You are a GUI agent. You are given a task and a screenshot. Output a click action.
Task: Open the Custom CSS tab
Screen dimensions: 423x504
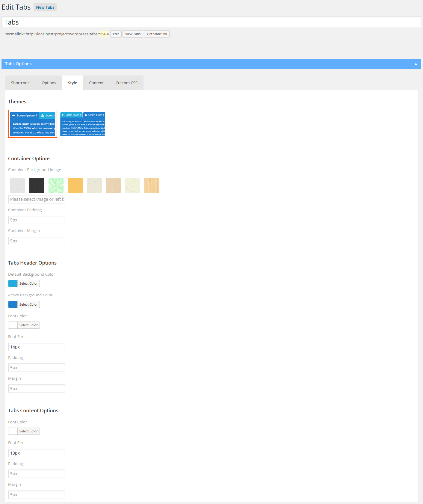tap(126, 83)
